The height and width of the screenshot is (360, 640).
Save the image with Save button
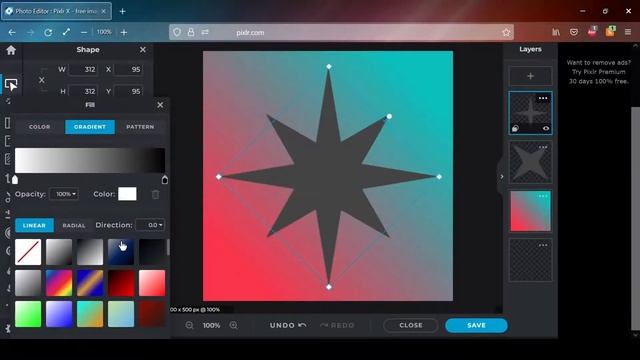pos(476,325)
